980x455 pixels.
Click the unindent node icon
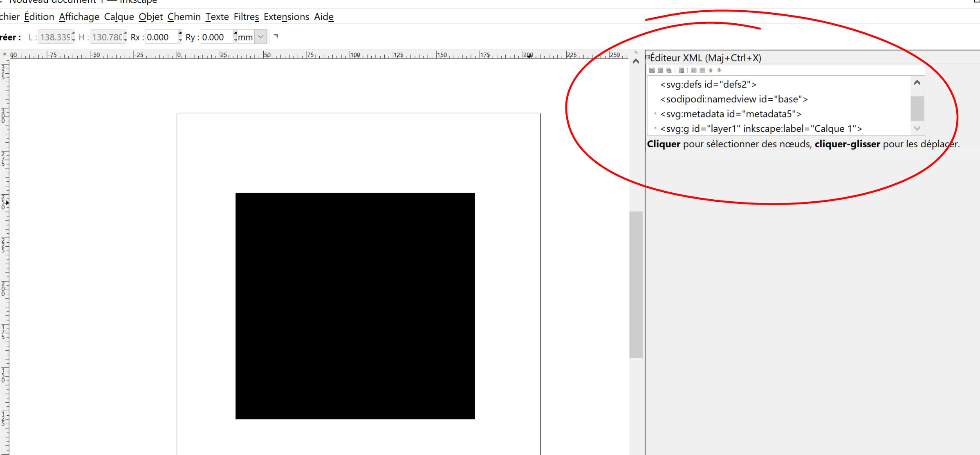[x=694, y=70]
